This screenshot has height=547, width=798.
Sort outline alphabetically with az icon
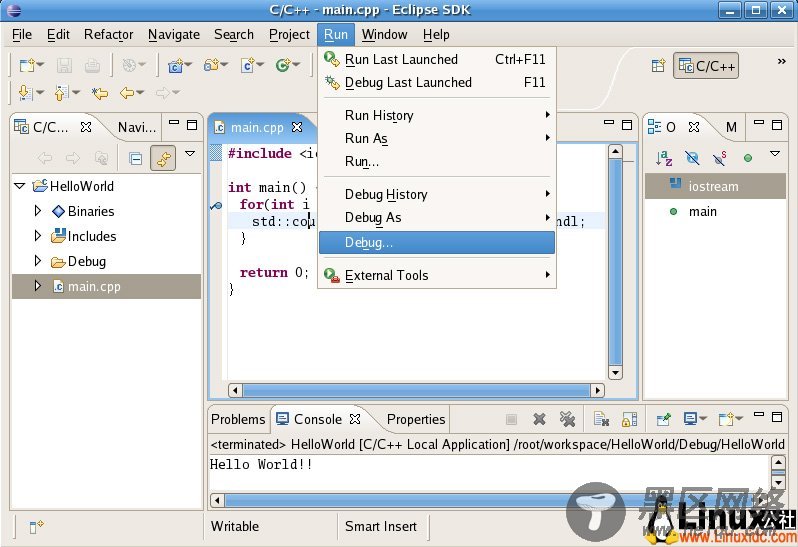(664, 158)
